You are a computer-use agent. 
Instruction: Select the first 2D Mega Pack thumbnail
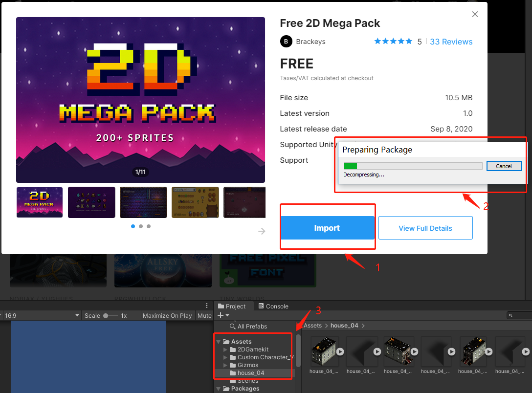[39, 202]
